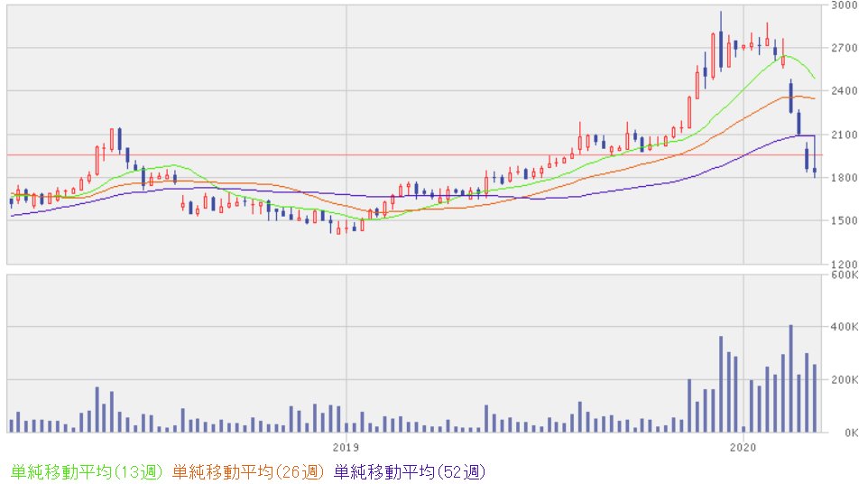The width and height of the screenshot is (868, 484).
Task: Click the 2400 price axis label
Action: [845, 91]
